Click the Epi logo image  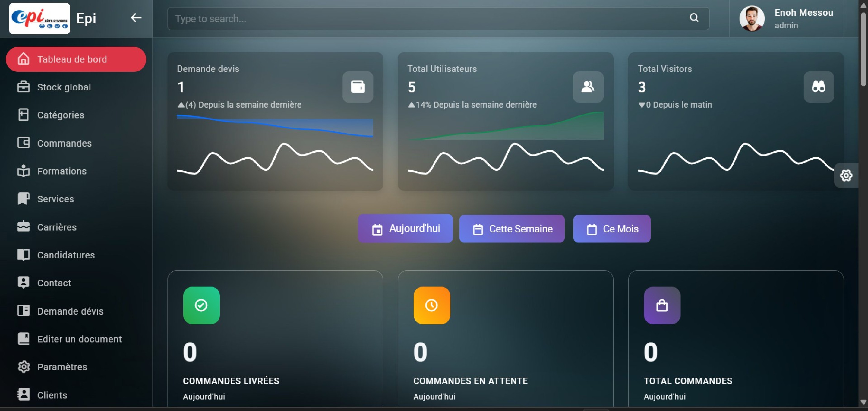click(39, 18)
